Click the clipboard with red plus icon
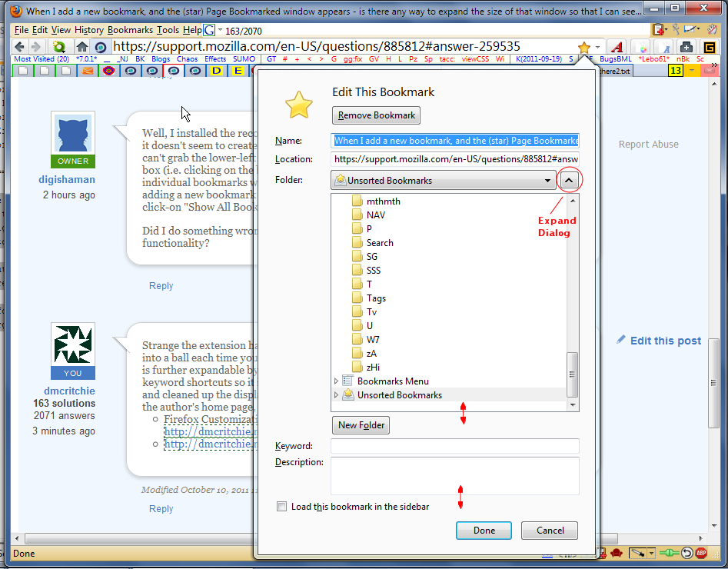Screen dimensions: 728x569 click(x=658, y=30)
